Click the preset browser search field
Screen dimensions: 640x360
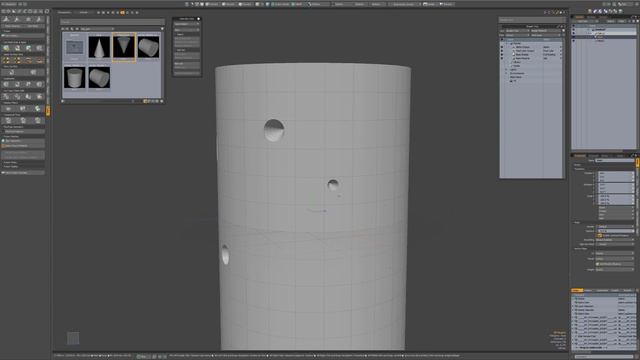(x=112, y=22)
